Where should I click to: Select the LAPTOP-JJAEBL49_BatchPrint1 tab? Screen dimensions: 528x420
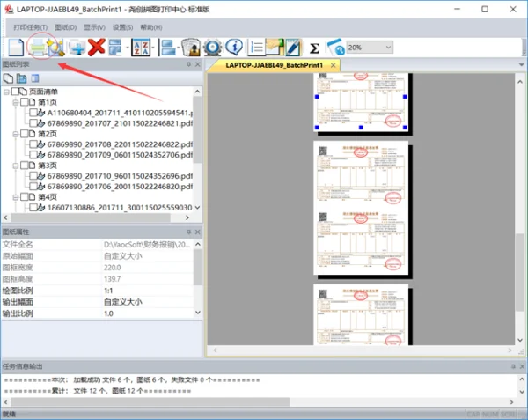tap(274, 65)
